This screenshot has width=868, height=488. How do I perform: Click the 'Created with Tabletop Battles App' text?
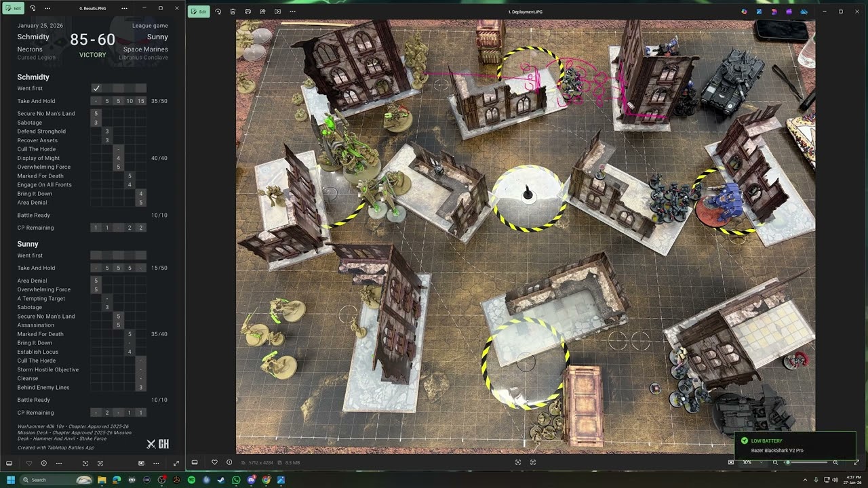coord(56,447)
